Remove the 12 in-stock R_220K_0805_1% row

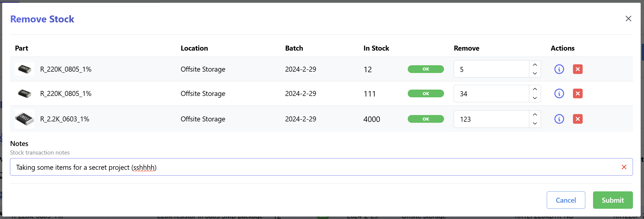coord(578,69)
